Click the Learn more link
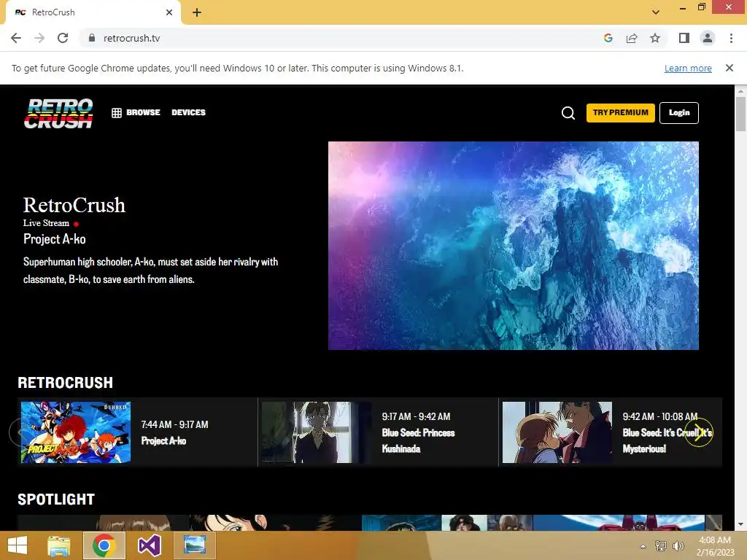Screen dimensions: 747x560 (x=688, y=68)
